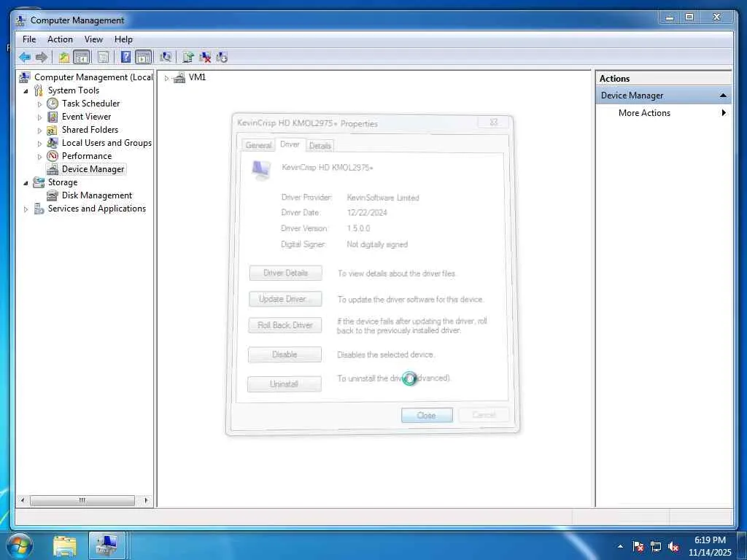This screenshot has height=560, width=747.
Task: Click Computer Management taskbar button
Action: click(x=107, y=545)
